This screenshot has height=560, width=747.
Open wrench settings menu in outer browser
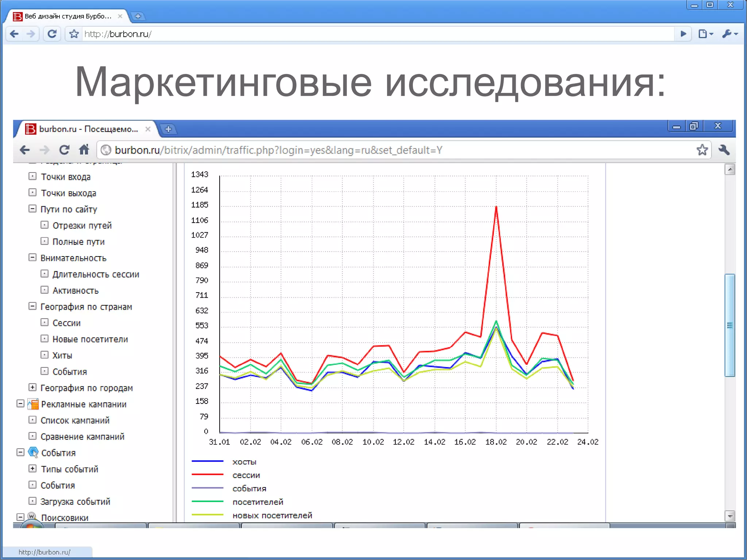pos(730,34)
